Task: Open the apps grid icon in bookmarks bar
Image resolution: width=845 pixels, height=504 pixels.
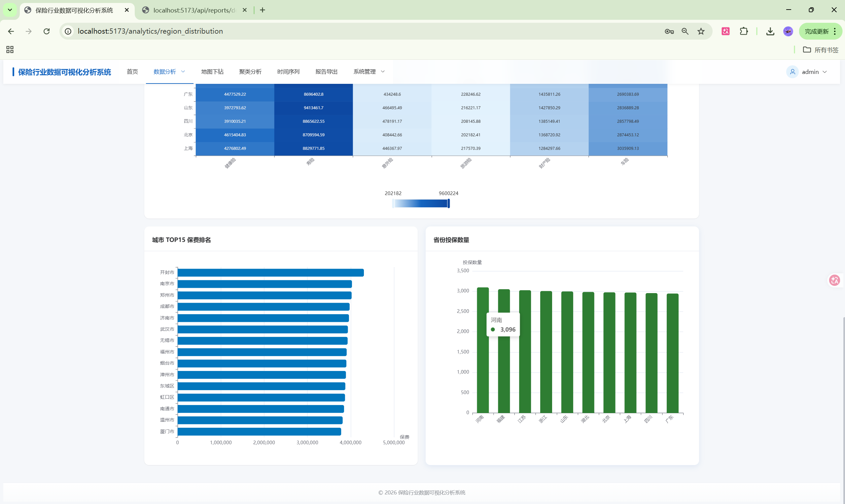Action: click(10, 50)
